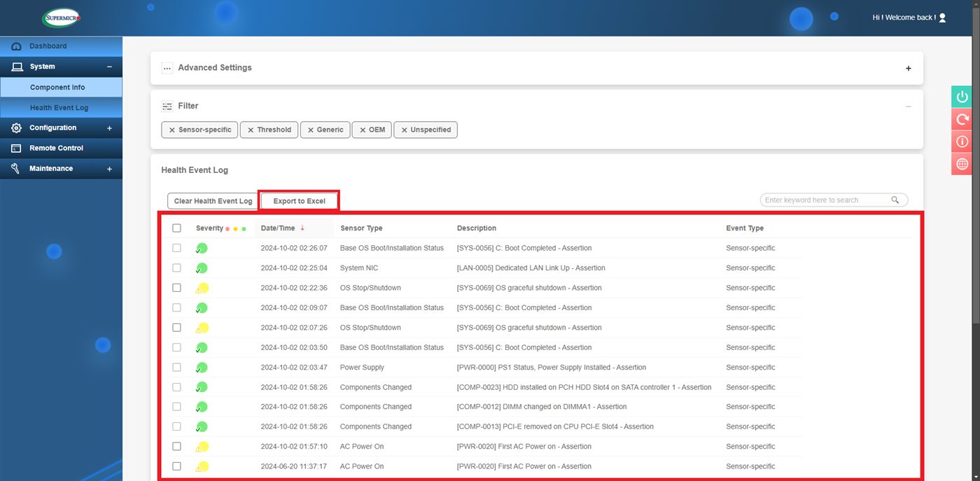Viewport: 980px width, 481px height.
Task: Click green severity icon for DIMM changed event
Action: coord(202,407)
